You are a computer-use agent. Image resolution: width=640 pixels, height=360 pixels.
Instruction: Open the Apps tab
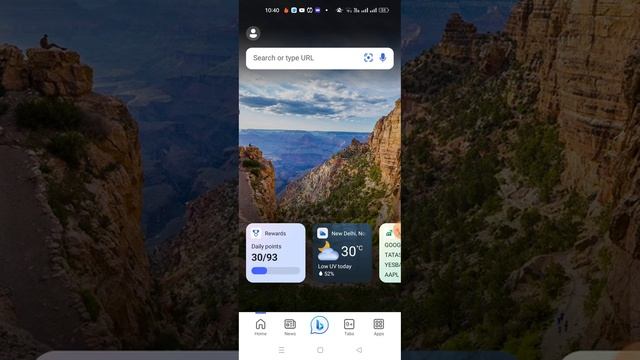point(379,327)
